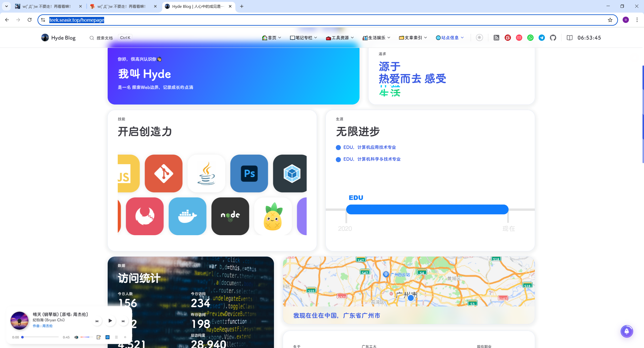Mute the music player speaker icon
The image size is (644, 348).
(x=76, y=337)
